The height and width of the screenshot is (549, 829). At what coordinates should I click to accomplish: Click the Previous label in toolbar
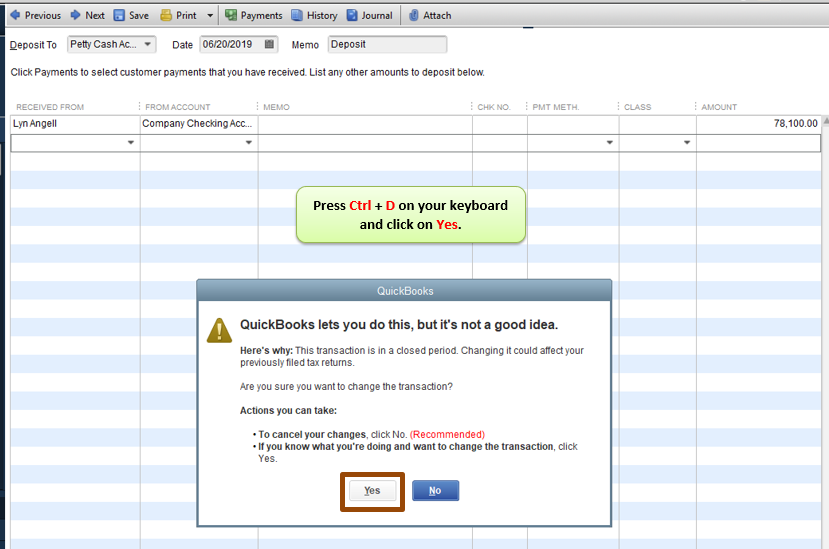43,16
